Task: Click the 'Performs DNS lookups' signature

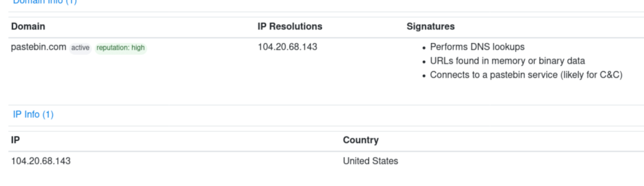Action: pos(477,47)
